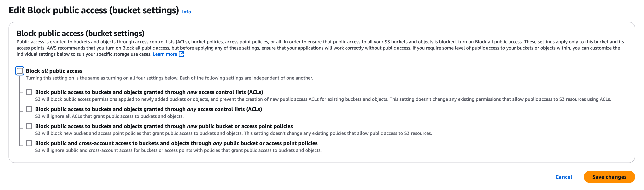Click the Cancel button
Image resolution: width=644 pixels, height=190 pixels.
point(564,177)
